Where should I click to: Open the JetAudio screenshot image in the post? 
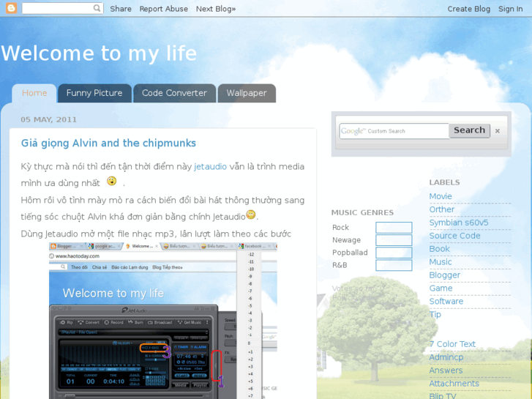[163, 321]
